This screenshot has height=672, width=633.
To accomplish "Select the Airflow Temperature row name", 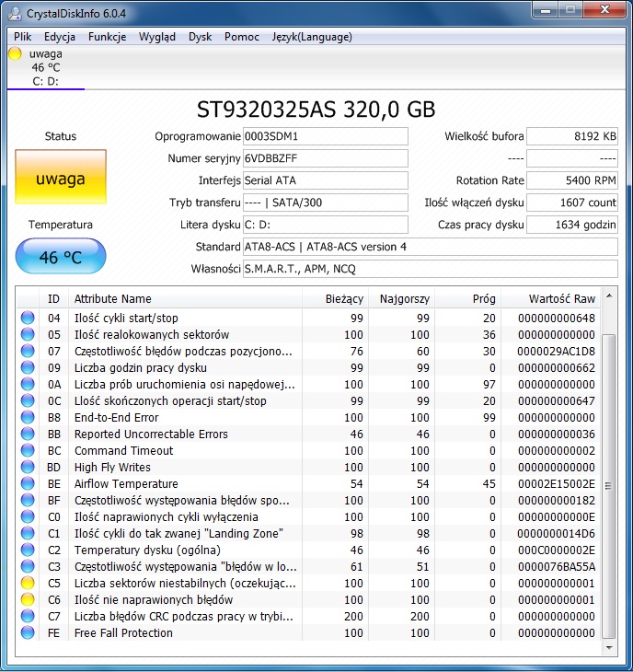I will (126, 484).
